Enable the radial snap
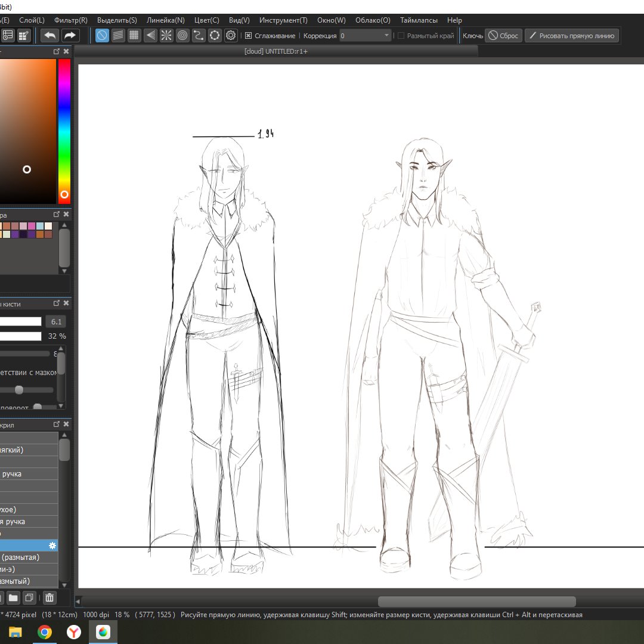Viewport: 644px width, 644px height. coord(166,36)
